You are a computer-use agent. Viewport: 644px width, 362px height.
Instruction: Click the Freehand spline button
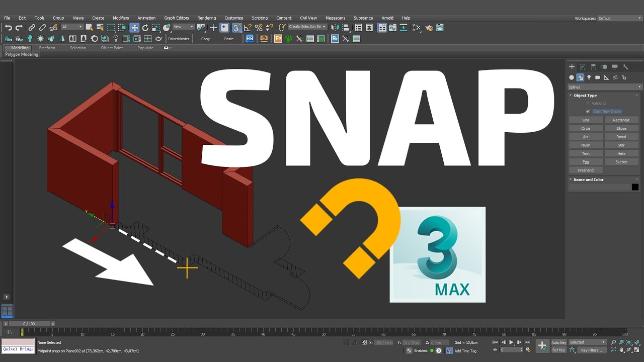pyautogui.click(x=586, y=170)
